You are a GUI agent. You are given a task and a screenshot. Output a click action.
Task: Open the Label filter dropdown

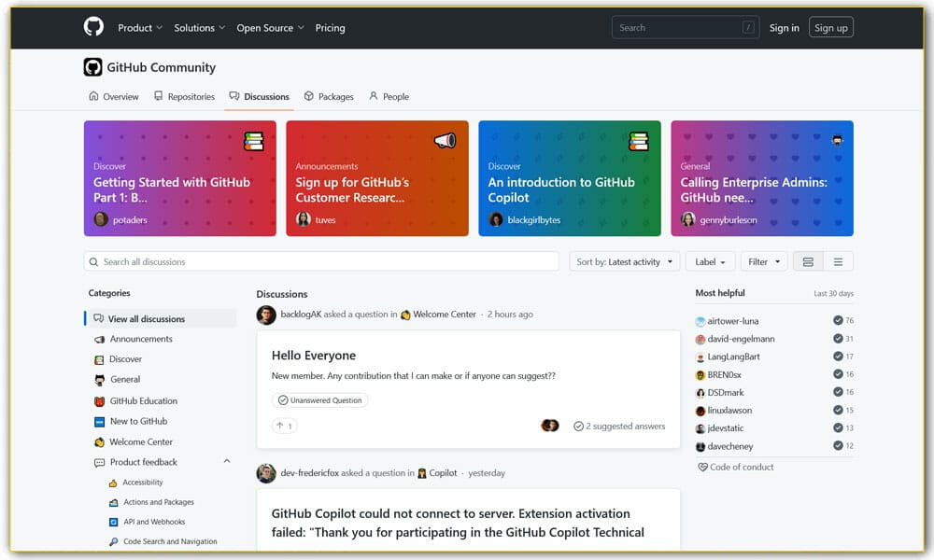click(x=710, y=261)
